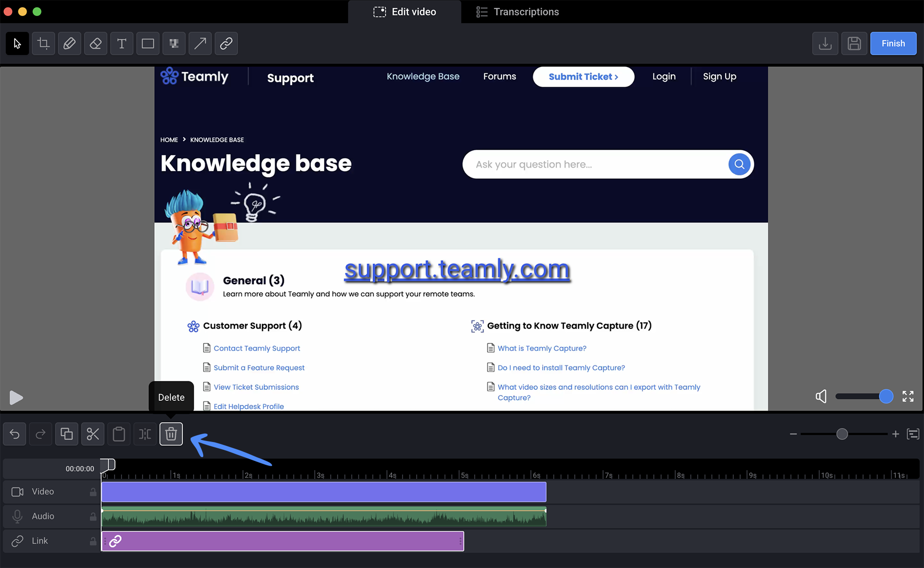Click the Finish button
Viewport: 924px width, 568px height.
pyautogui.click(x=893, y=44)
